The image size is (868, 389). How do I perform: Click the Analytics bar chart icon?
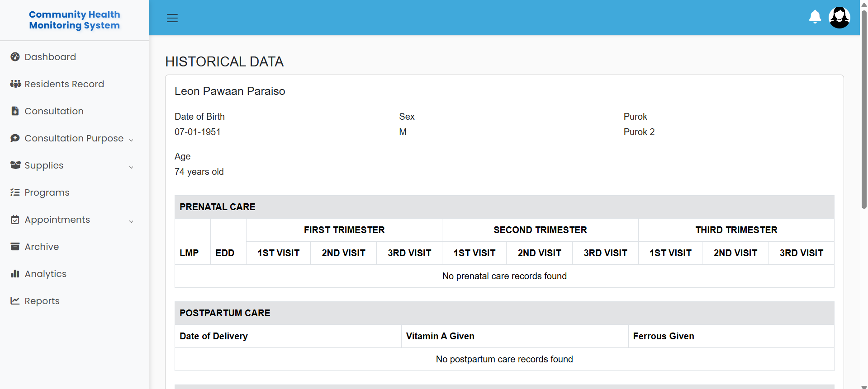(x=15, y=274)
